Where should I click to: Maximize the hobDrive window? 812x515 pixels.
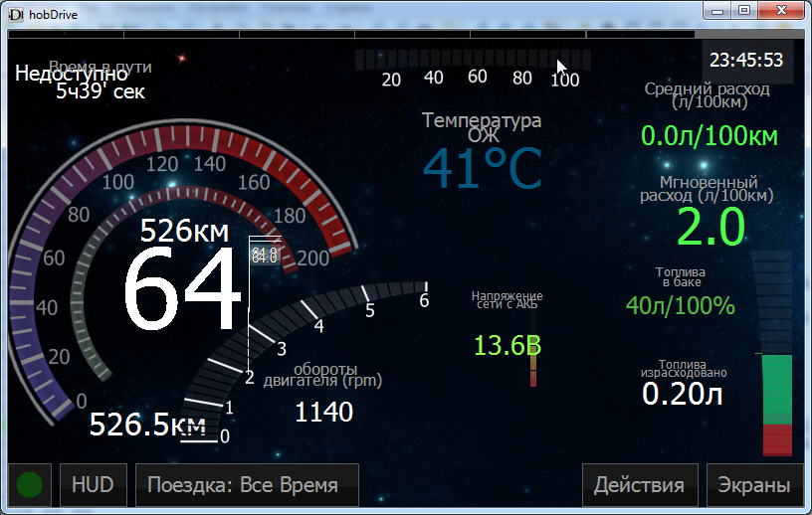[744, 10]
